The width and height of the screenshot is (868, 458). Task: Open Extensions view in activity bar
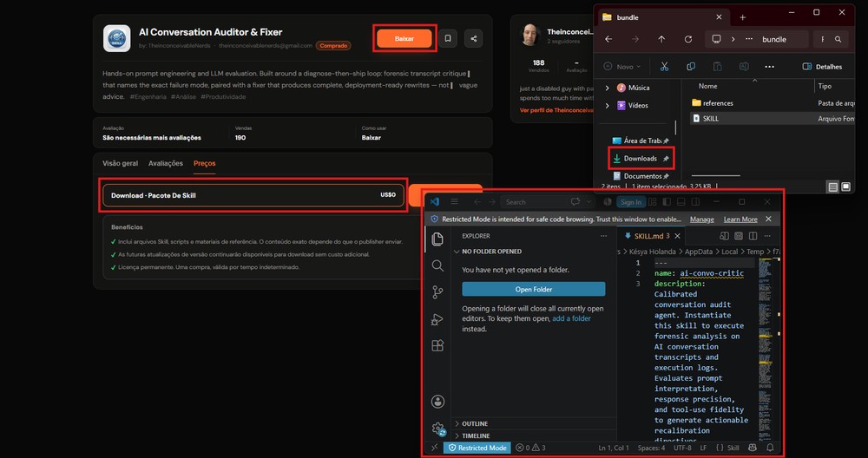(x=437, y=346)
